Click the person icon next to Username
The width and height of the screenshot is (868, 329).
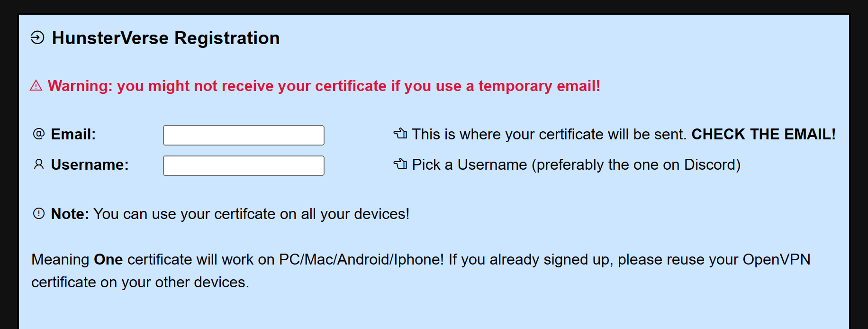click(x=39, y=164)
